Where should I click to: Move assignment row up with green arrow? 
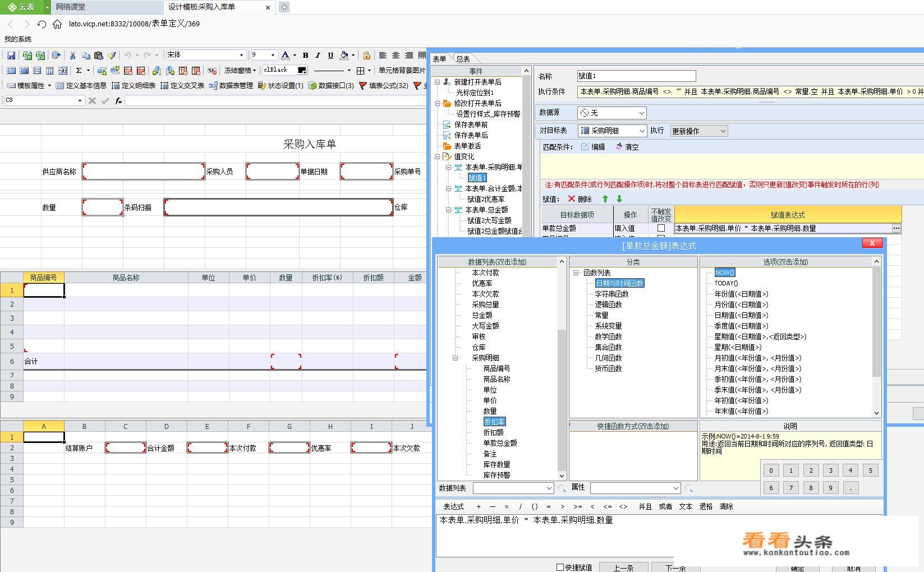605,199
